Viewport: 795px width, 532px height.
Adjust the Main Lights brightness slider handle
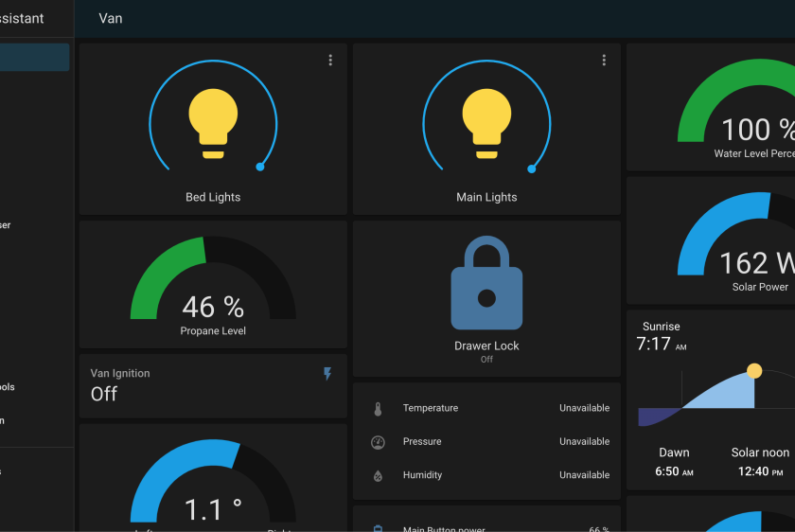[532, 168]
